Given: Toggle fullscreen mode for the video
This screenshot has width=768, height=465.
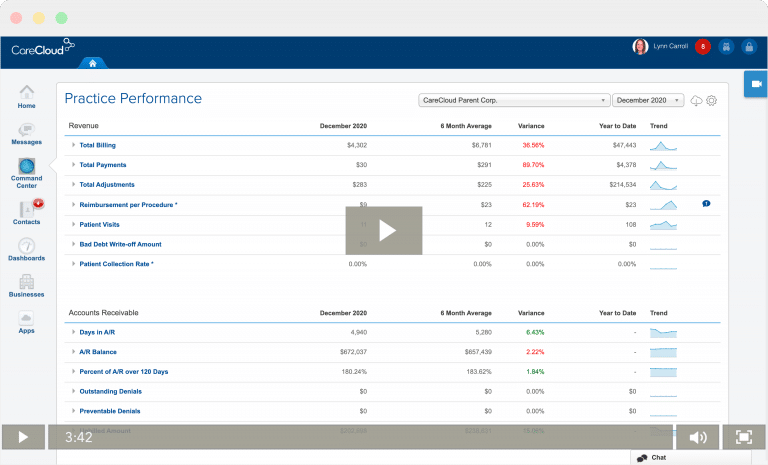Looking at the screenshot, I should 743,437.
